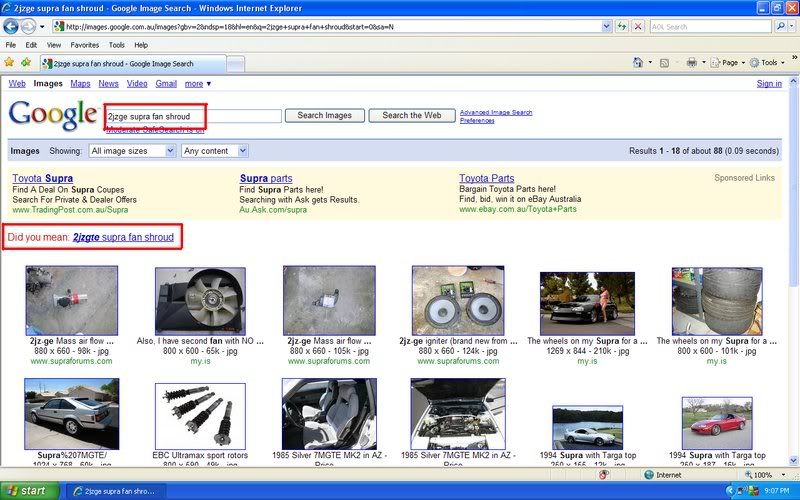The height and width of the screenshot is (500, 800).
Task: Follow the Advanced Image Search link
Action: [x=496, y=112]
